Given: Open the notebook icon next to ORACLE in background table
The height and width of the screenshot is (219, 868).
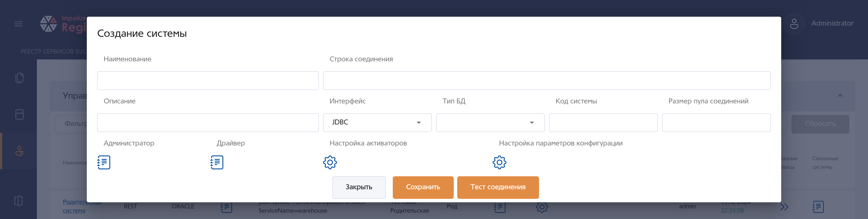Looking at the screenshot, I should point(226,207).
